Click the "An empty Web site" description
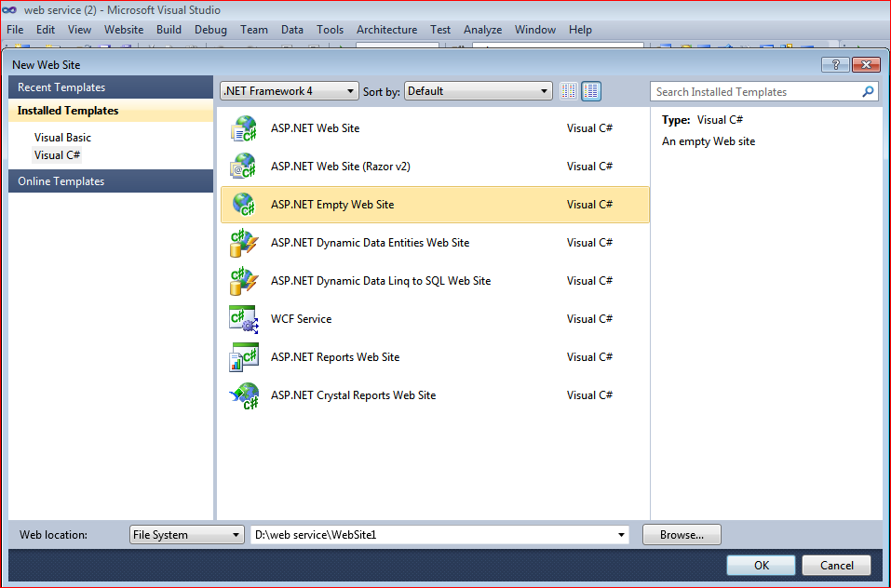This screenshot has height=588, width=891. pyautogui.click(x=709, y=141)
